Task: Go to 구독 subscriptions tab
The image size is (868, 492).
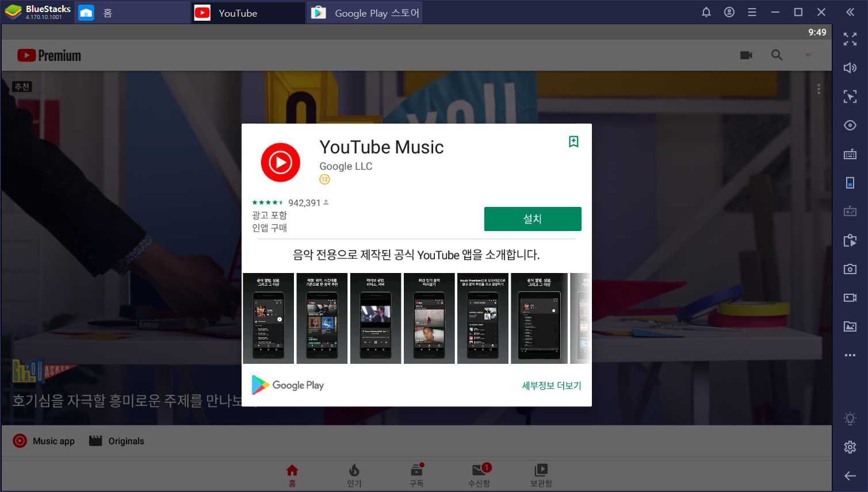Action: point(416,476)
